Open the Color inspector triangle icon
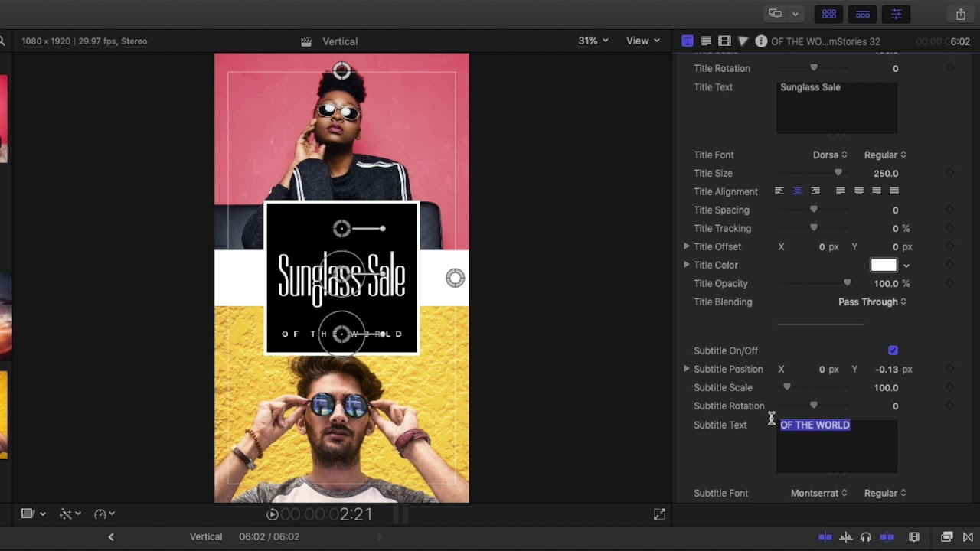 (743, 41)
